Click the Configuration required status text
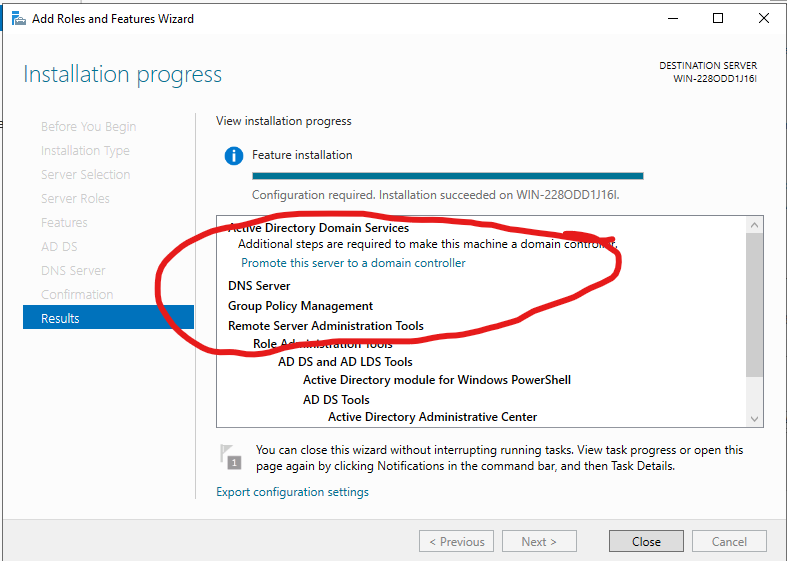 [x=436, y=195]
